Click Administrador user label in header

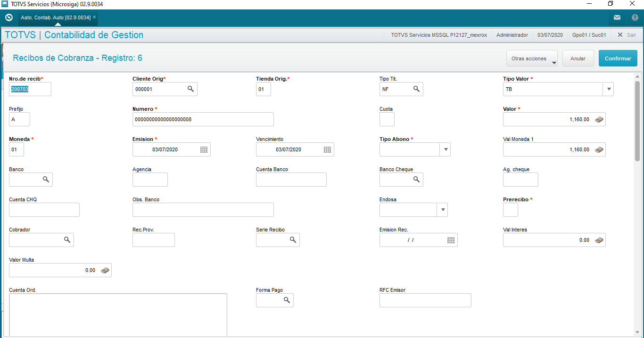(x=512, y=35)
